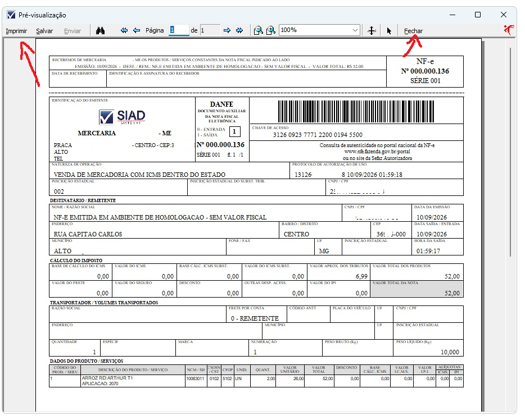The height and width of the screenshot is (420, 525).
Task: Click the Imprimir button
Action: pos(16,31)
